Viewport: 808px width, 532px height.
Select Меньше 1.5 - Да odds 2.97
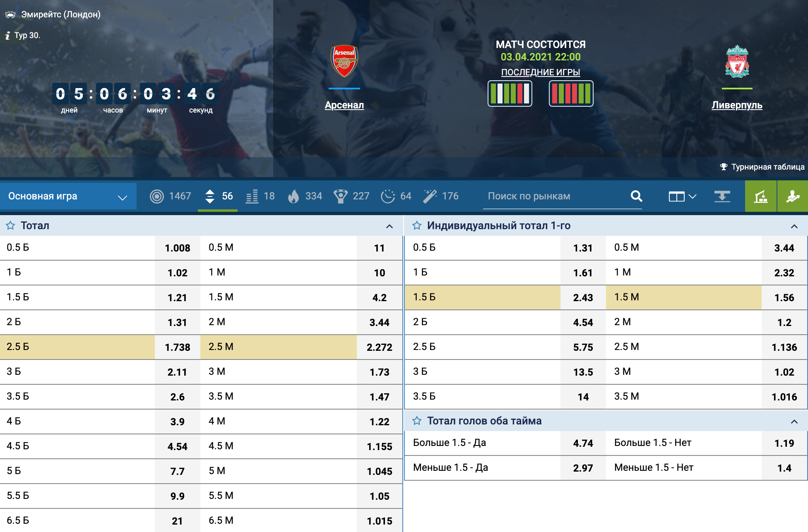pyautogui.click(x=583, y=468)
